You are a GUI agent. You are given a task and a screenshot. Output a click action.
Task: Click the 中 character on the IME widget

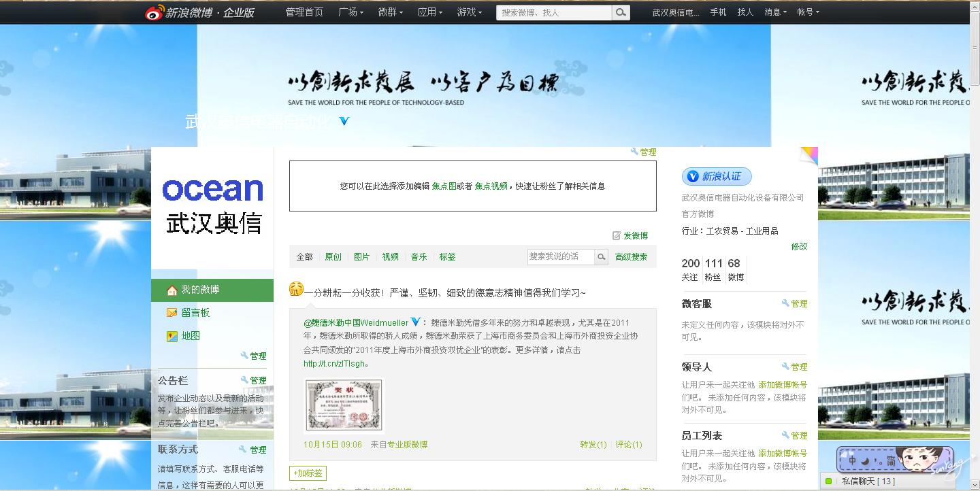click(851, 460)
